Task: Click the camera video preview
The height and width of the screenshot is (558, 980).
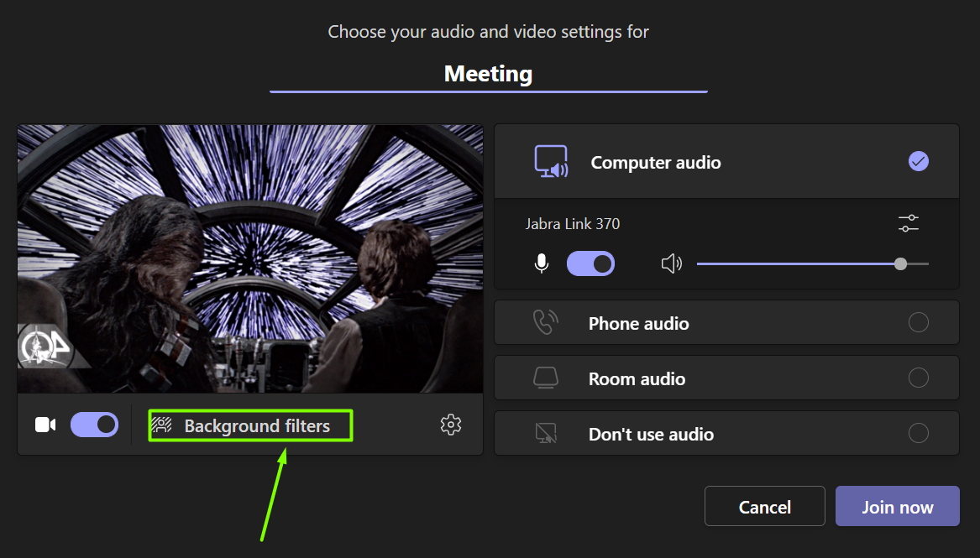Action: pyautogui.click(x=250, y=259)
